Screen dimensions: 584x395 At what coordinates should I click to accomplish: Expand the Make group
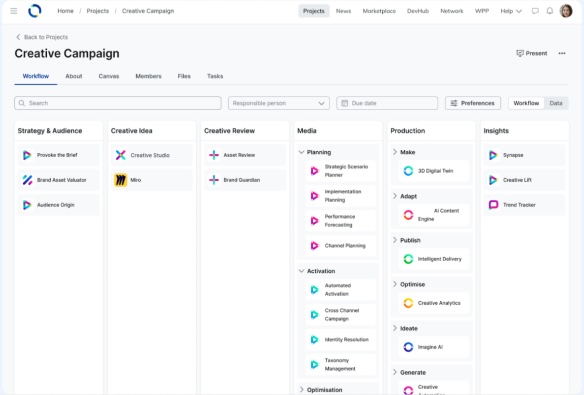click(394, 152)
